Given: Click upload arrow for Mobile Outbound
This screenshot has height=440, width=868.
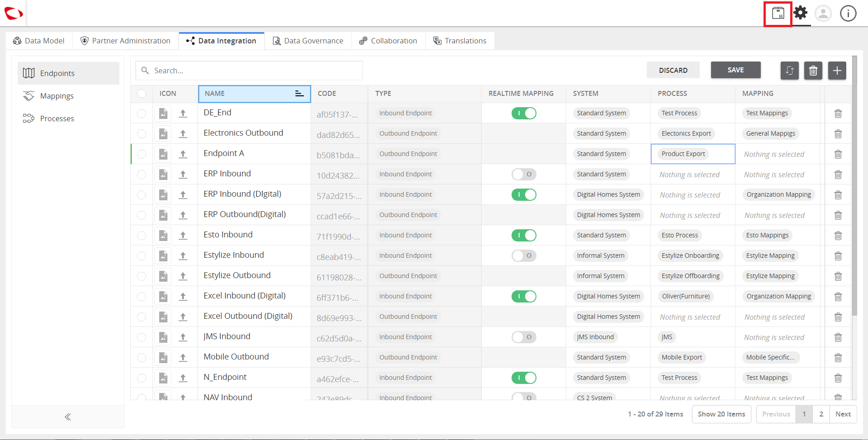Looking at the screenshot, I should (183, 358).
